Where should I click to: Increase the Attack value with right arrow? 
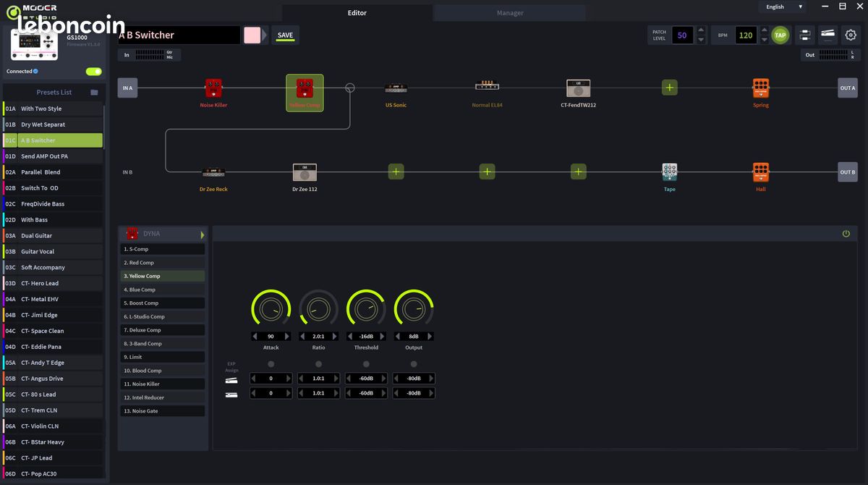click(287, 337)
